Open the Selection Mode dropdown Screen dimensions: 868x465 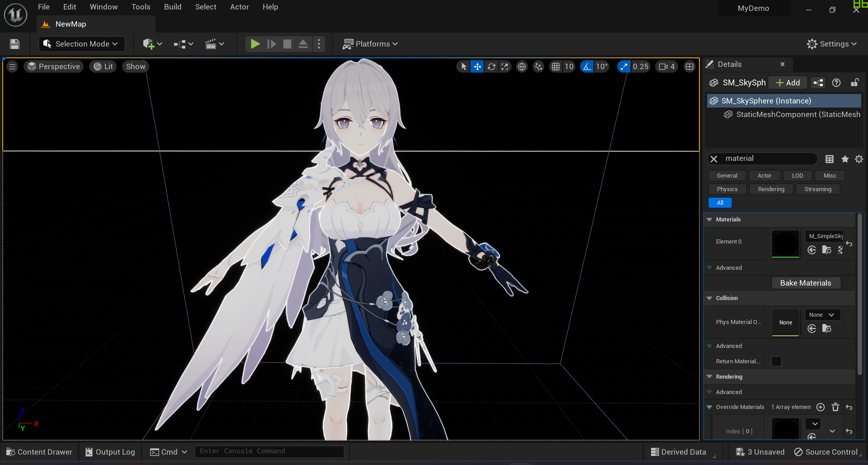coord(81,44)
